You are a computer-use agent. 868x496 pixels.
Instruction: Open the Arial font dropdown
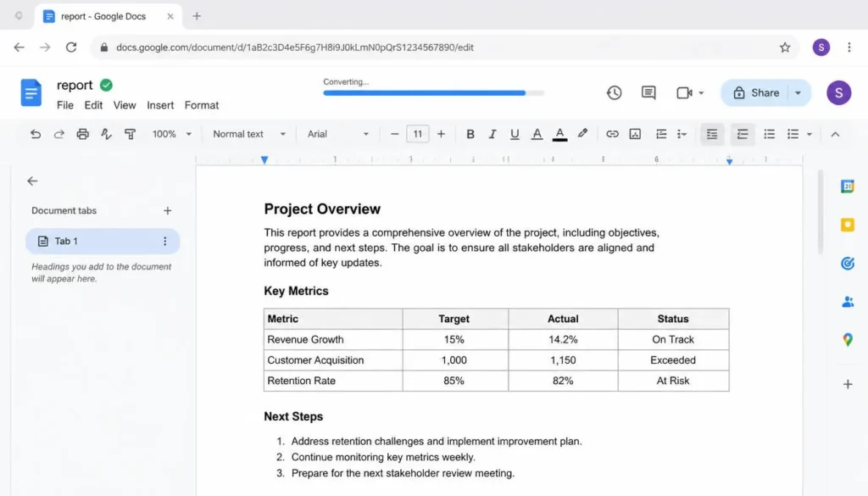coord(337,134)
